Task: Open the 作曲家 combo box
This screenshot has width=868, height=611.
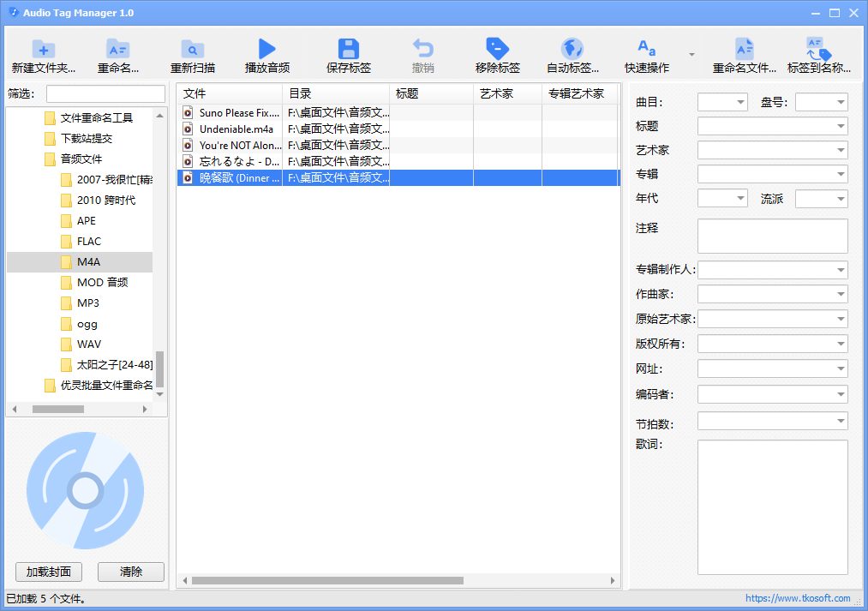Action: [772, 294]
